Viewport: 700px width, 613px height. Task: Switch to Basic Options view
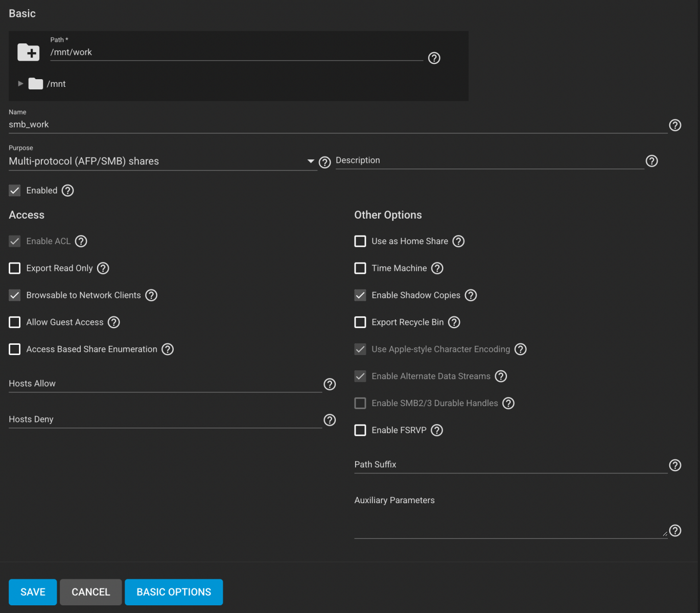pos(174,592)
